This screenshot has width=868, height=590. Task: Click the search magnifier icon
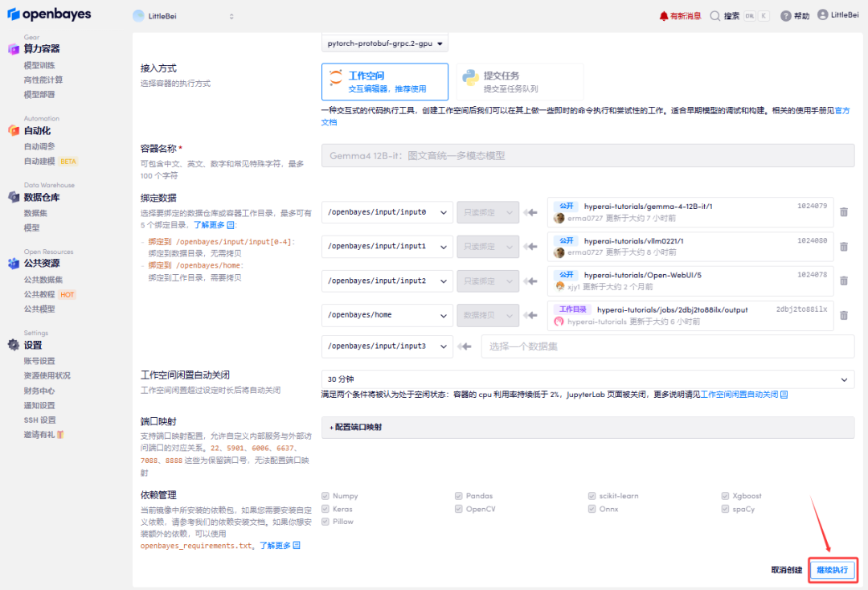pyautogui.click(x=715, y=16)
